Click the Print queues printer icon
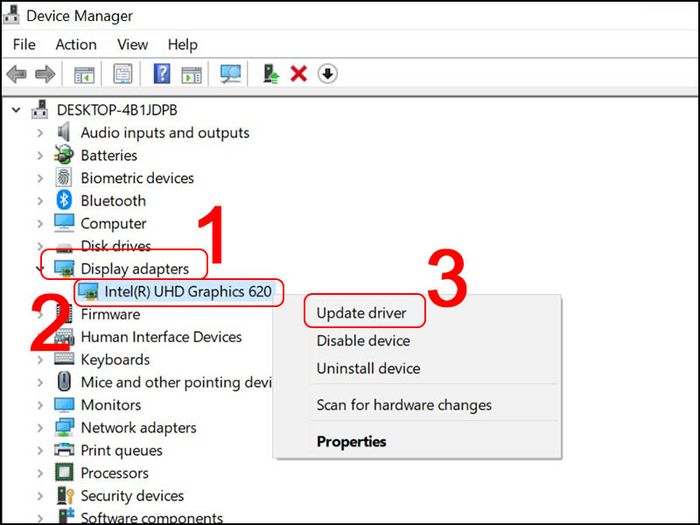Screen dimensions: 700x525 coord(64,450)
